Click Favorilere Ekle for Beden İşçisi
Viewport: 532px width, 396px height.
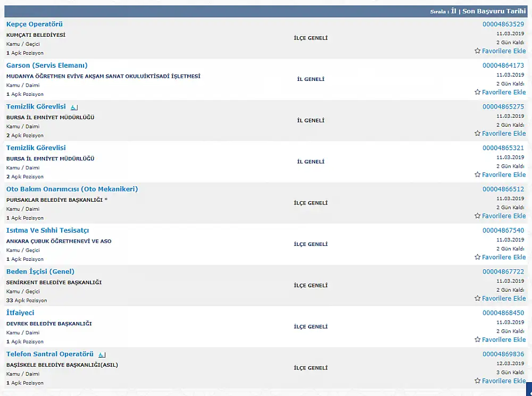coord(504,298)
